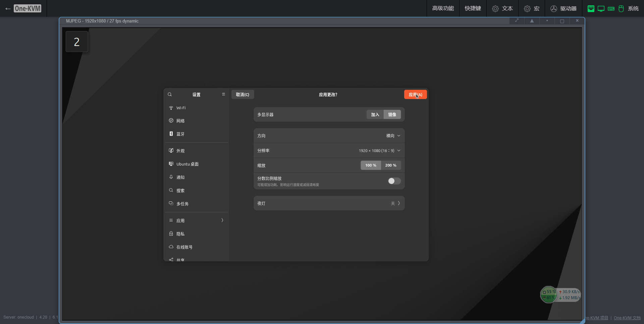Toggle the fractional scaling switch
The width and height of the screenshot is (644, 324).
[x=394, y=181]
